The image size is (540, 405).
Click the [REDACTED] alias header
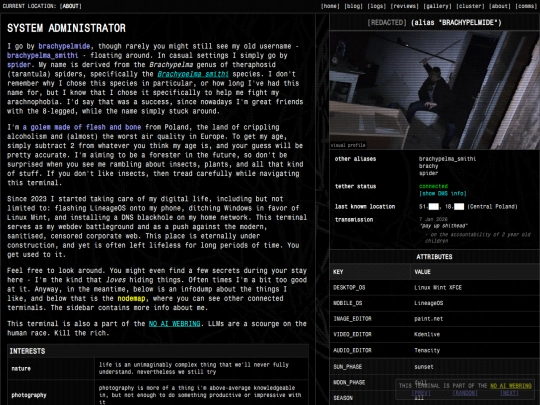[x=434, y=23]
